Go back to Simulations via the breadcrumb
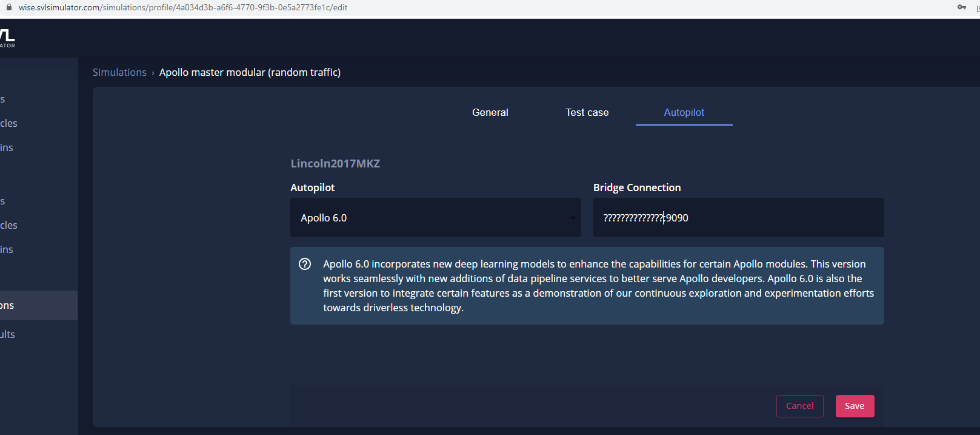This screenshot has height=435, width=980. pyautogui.click(x=119, y=72)
